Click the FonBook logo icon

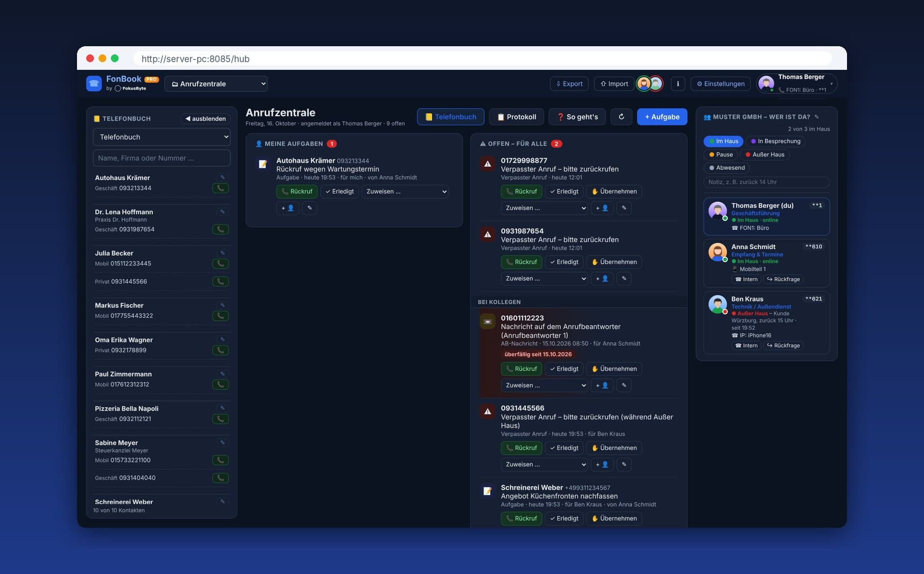tap(94, 83)
